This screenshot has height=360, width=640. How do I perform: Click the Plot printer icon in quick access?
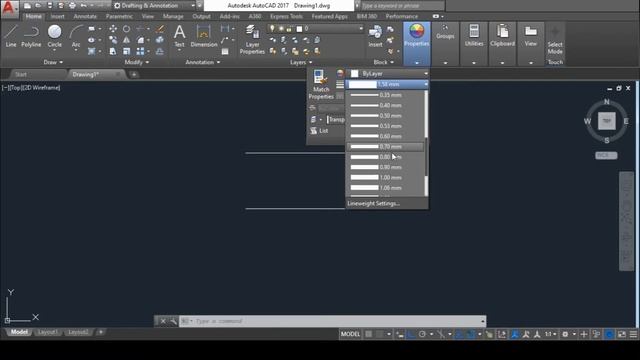72,6
